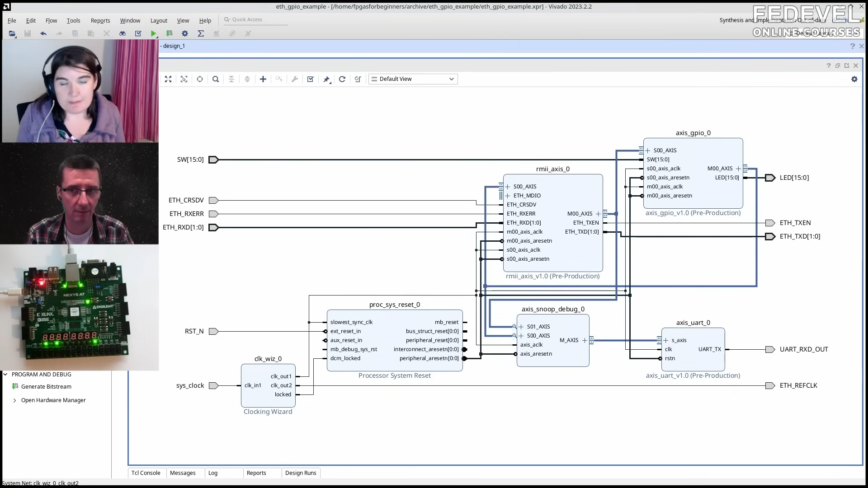Click the Open Project folder icon

pos(12,33)
